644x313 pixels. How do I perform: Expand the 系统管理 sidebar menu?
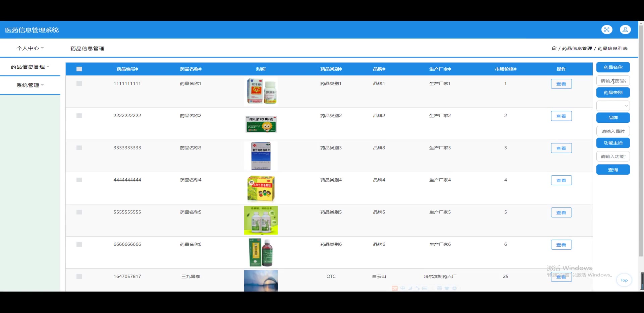pyautogui.click(x=30, y=85)
